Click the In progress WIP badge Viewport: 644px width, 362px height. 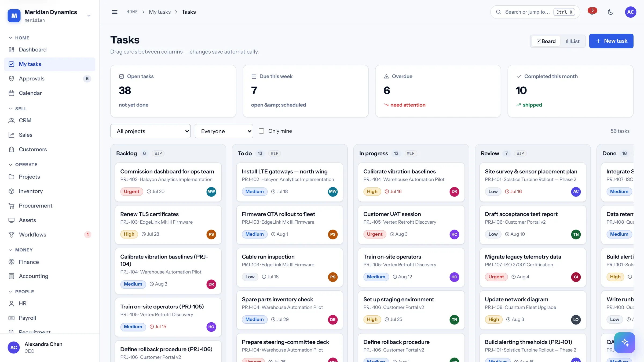(x=411, y=153)
